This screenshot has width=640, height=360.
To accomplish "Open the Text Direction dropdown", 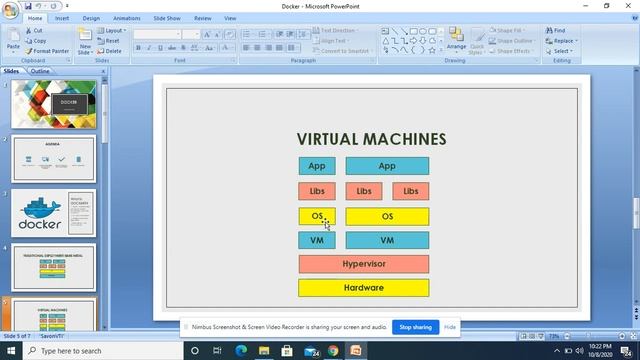I will tap(336, 31).
